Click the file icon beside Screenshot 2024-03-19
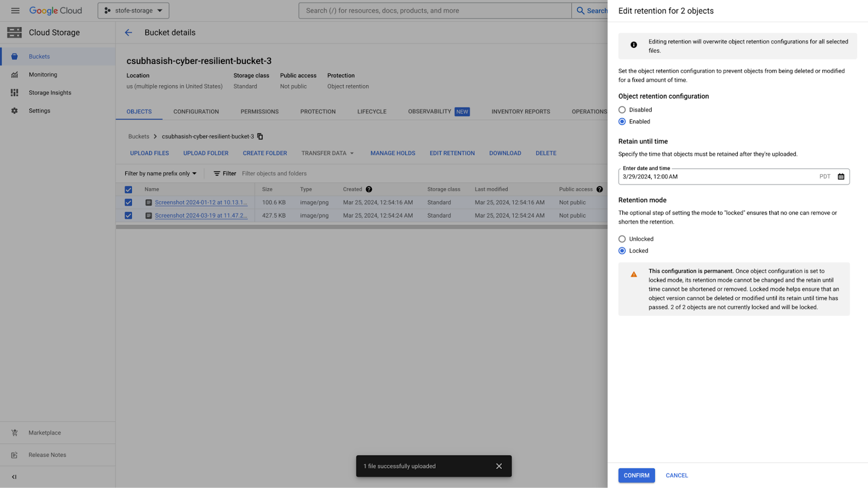 pos(149,215)
